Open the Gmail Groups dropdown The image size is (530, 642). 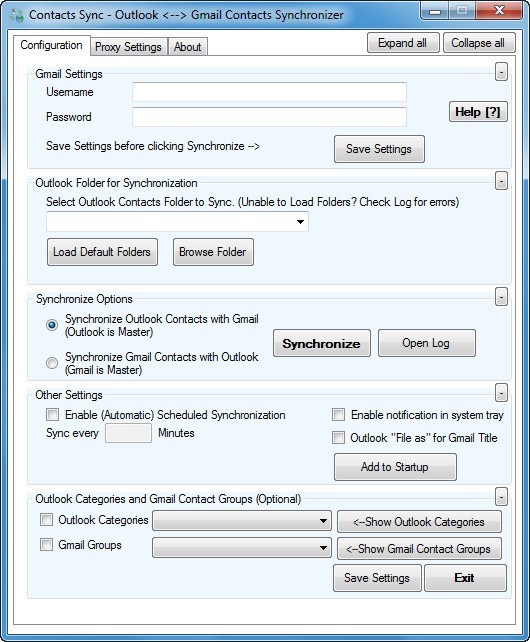[x=242, y=548]
